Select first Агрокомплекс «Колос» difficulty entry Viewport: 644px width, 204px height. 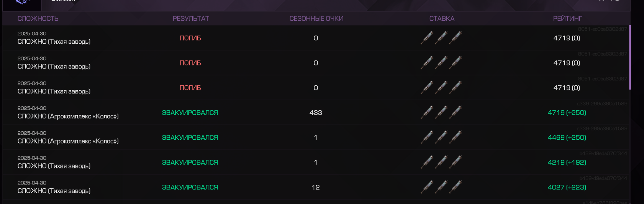coord(68,116)
